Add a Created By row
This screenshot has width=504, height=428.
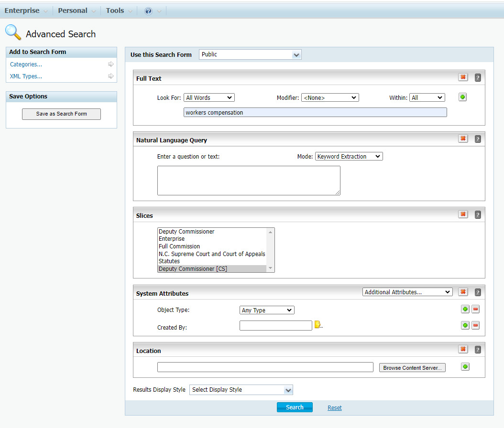point(465,325)
